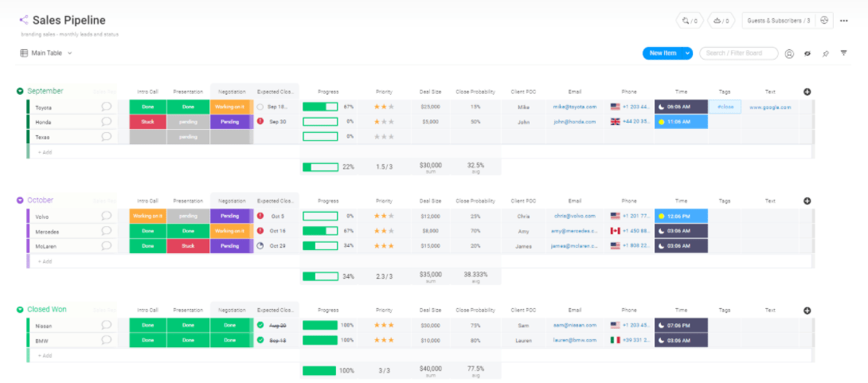The width and height of the screenshot is (868, 383).
Task: Click the New Item button
Action: coord(663,53)
